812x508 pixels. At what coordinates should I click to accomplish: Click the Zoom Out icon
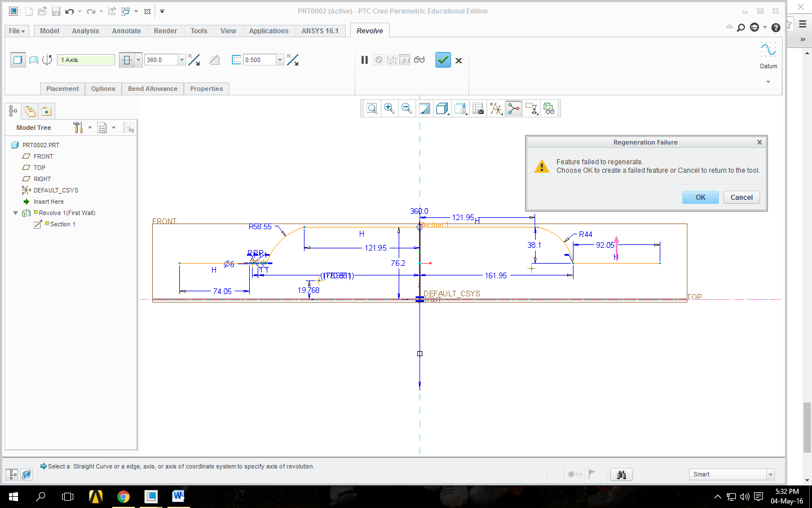pyautogui.click(x=407, y=108)
